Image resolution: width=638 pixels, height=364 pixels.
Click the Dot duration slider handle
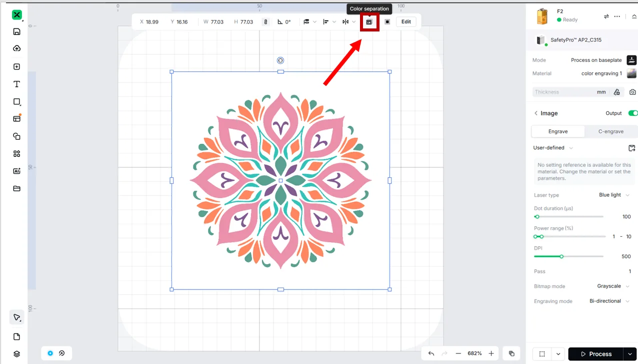pyautogui.click(x=537, y=217)
